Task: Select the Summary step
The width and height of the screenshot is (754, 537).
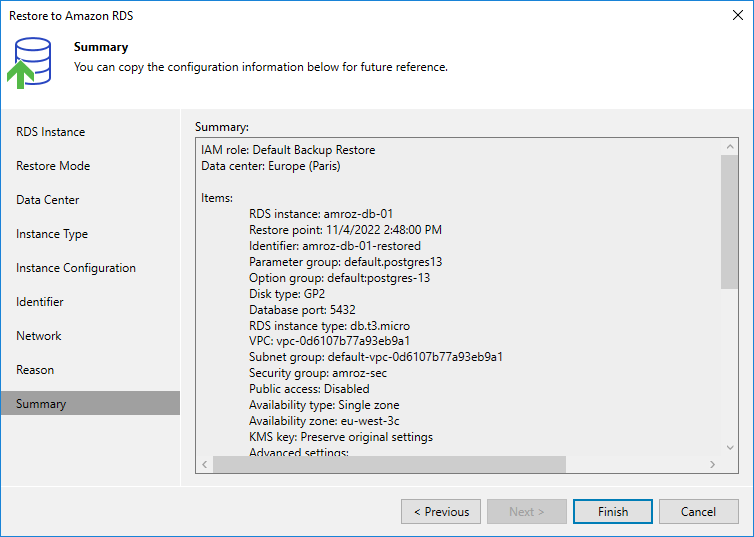Action: point(41,404)
